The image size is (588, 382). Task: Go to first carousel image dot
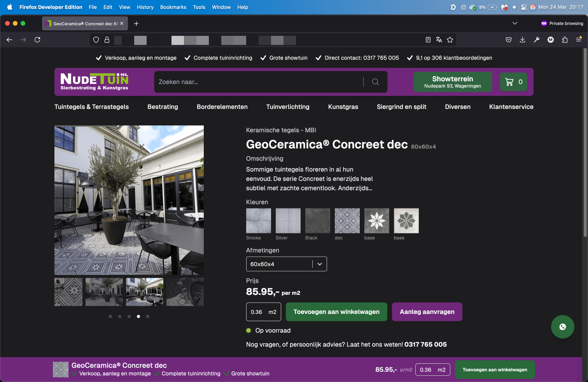pyautogui.click(x=110, y=317)
